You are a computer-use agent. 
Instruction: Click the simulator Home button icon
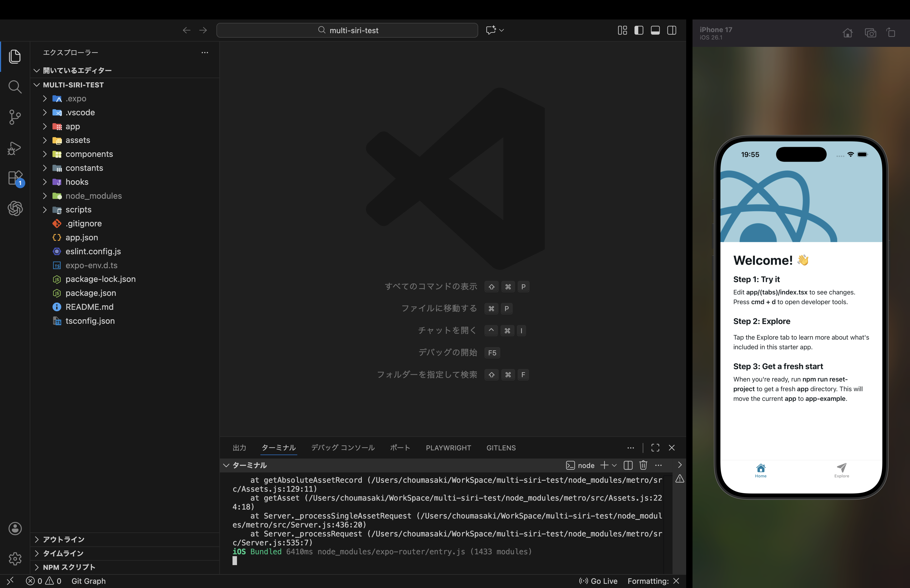847,33
